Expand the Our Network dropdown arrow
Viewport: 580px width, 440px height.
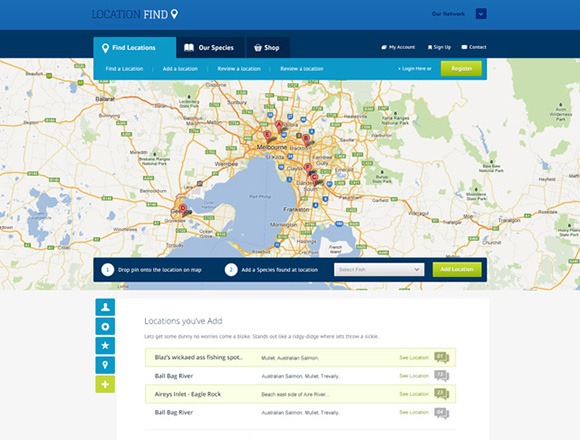(x=481, y=14)
